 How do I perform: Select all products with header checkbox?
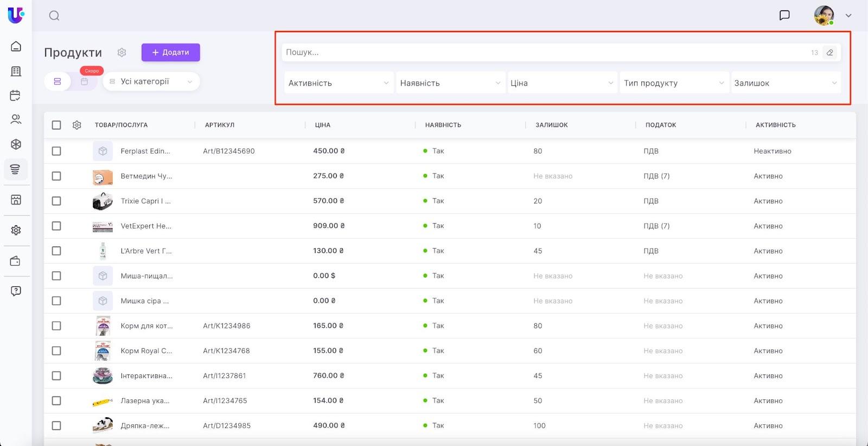point(56,125)
